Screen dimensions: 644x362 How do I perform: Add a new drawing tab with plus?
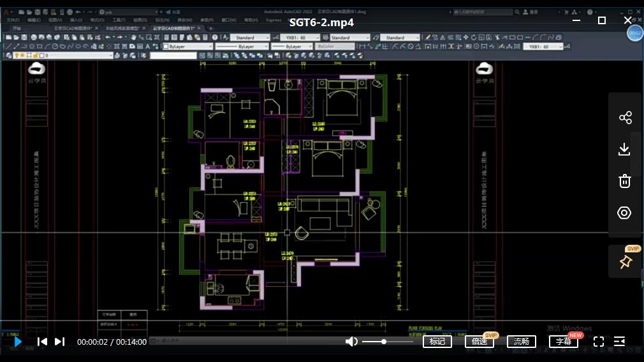(x=210, y=28)
